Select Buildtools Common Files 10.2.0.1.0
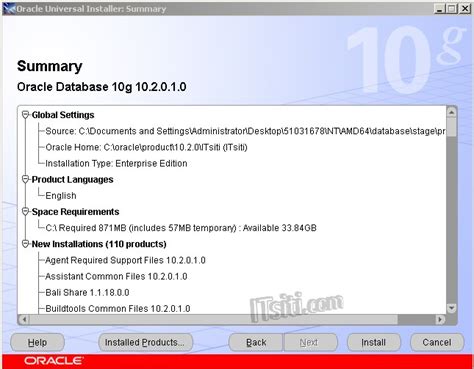The height and width of the screenshot is (369, 474). pyautogui.click(x=118, y=309)
